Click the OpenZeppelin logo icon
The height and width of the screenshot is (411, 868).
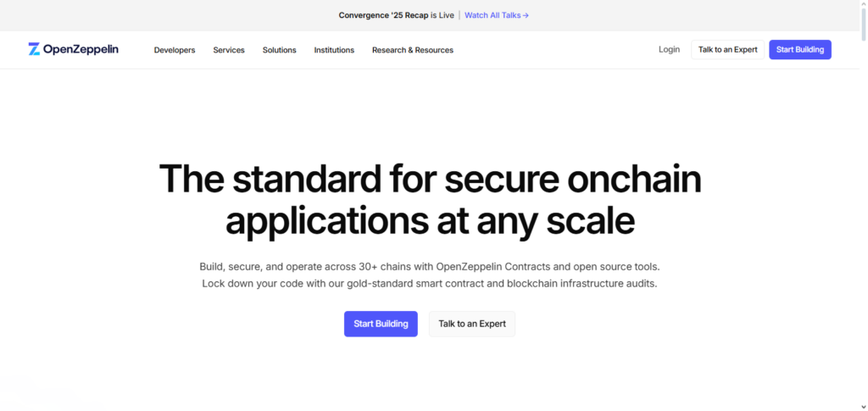pyautogui.click(x=34, y=49)
